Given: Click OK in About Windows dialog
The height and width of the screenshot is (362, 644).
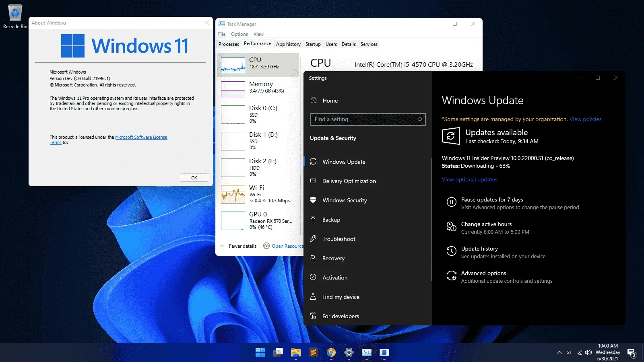Looking at the screenshot, I should click(194, 177).
